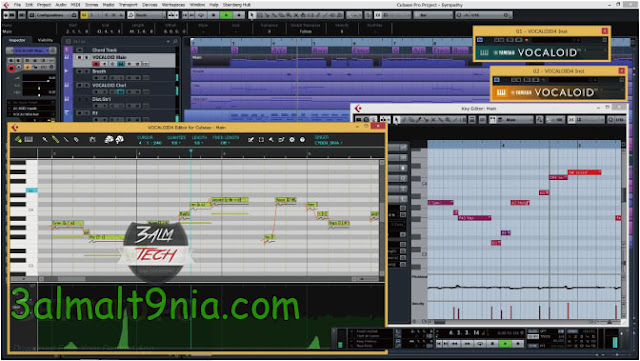Mute the VOCALOID Main track
This screenshot has width=640, height=361.
click(x=80, y=58)
